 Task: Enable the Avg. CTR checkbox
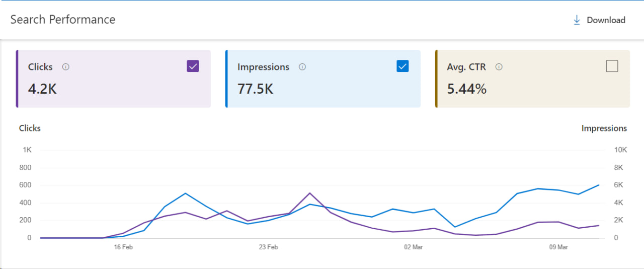[x=612, y=66]
